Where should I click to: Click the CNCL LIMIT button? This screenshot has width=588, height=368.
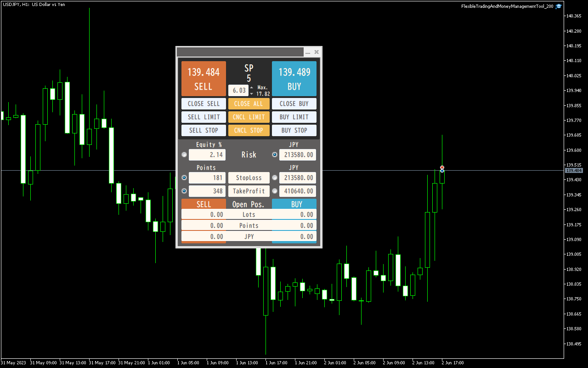249,117
